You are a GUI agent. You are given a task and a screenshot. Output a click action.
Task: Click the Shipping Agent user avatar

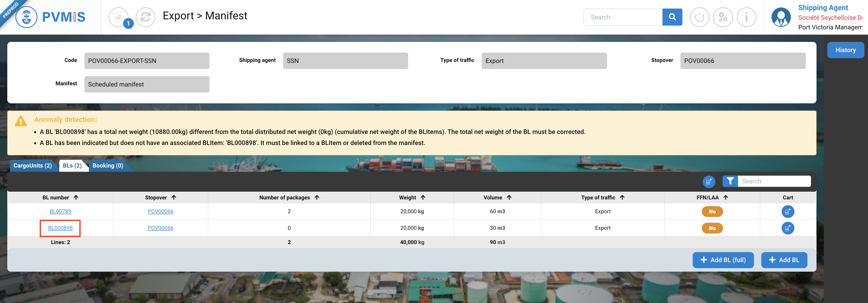pos(781,17)
